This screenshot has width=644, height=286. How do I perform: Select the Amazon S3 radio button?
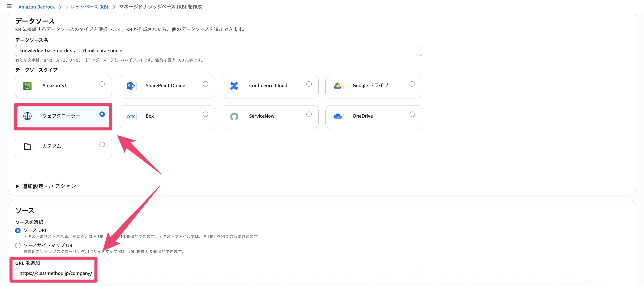click(102, 84)
